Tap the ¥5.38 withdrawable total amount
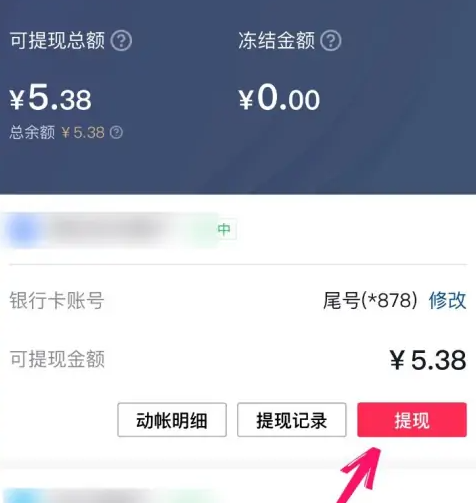The width and height of the screenshot is (476, 503). click(x=50, y=98)
